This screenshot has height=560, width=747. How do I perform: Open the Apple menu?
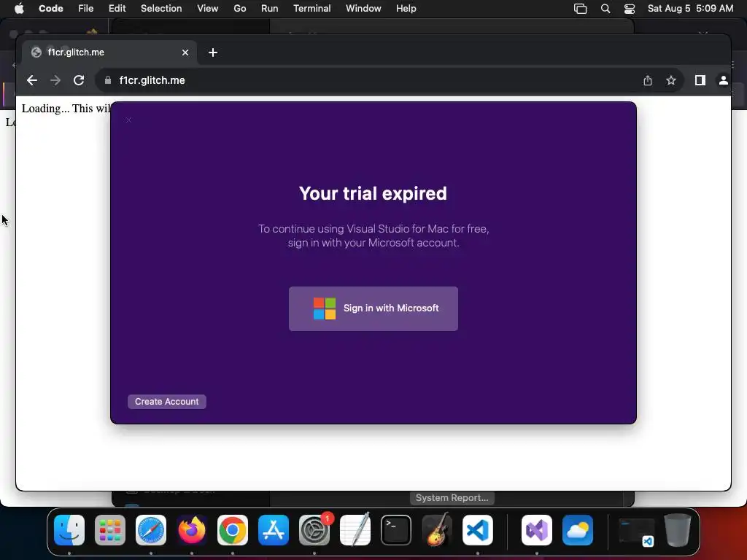(x=19, y=9)
